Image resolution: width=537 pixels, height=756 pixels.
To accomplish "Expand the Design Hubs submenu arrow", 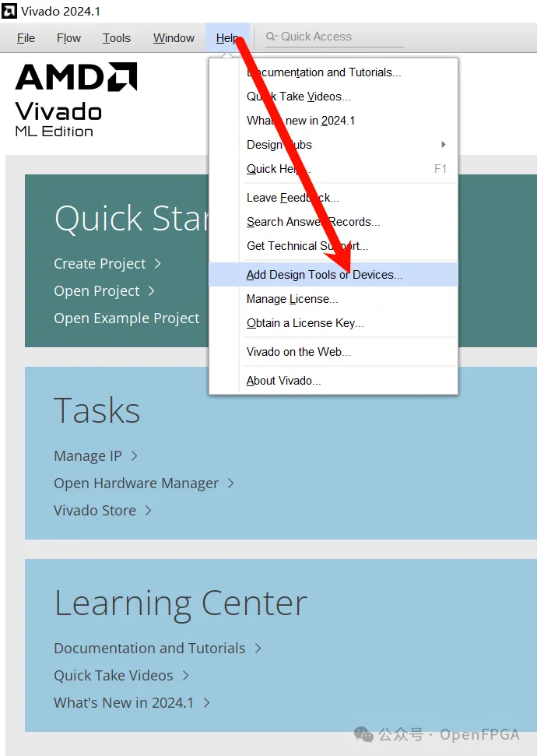I will [x=443, y=145].
